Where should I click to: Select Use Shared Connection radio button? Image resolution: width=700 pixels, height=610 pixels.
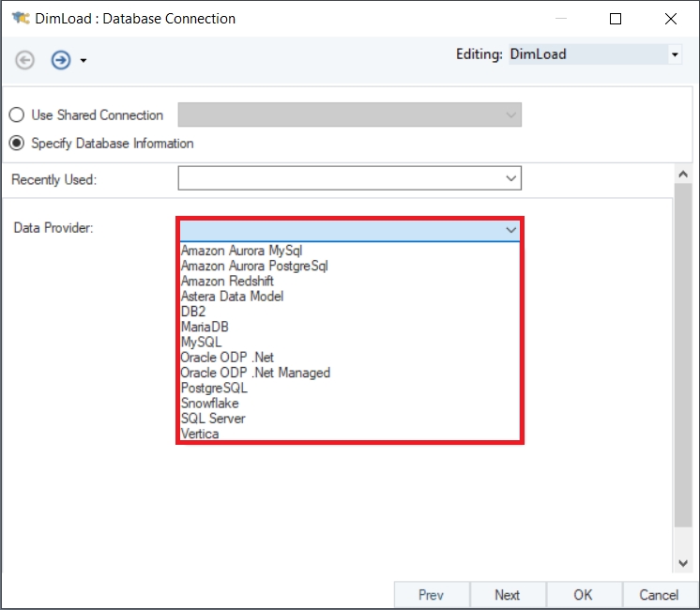point(17,114)
